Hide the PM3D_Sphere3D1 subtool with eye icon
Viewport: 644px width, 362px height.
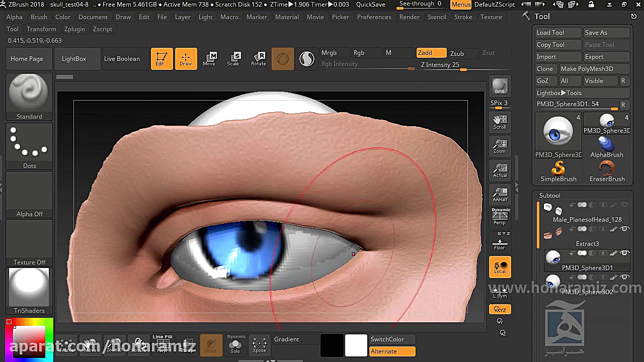(625, 253)
